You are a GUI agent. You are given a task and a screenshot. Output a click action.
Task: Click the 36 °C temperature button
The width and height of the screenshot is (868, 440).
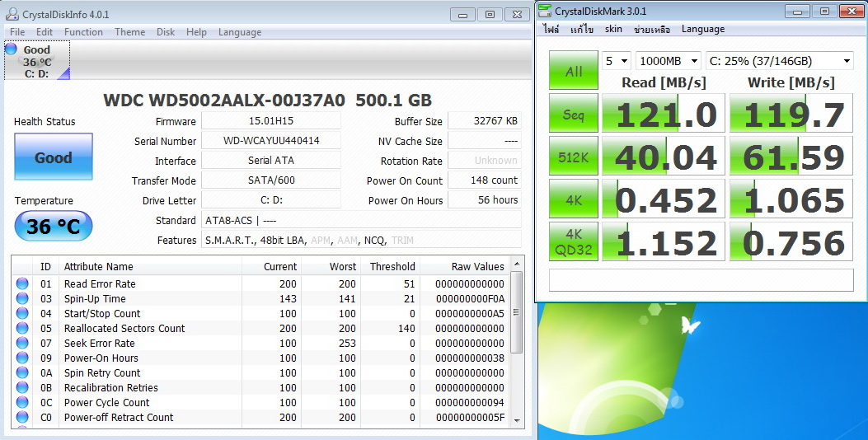click(x=54, y=226)
